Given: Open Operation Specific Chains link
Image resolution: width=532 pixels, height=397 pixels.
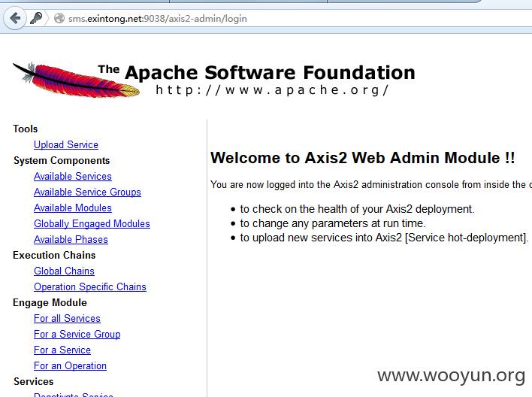Looking at the screenshot, I should (90, 287).
